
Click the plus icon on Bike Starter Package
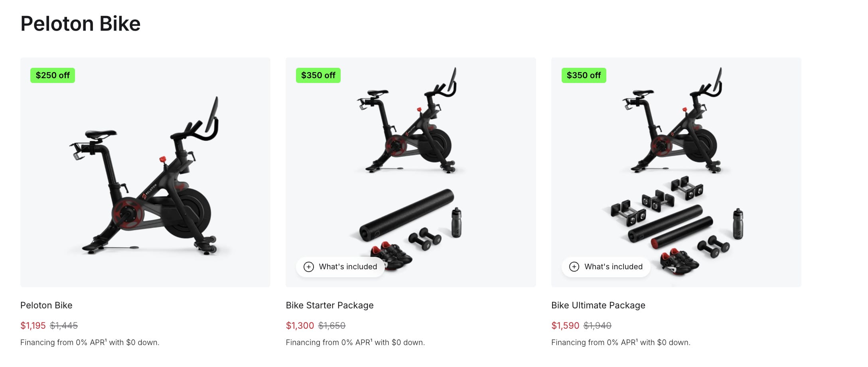(x=308, y=266)
